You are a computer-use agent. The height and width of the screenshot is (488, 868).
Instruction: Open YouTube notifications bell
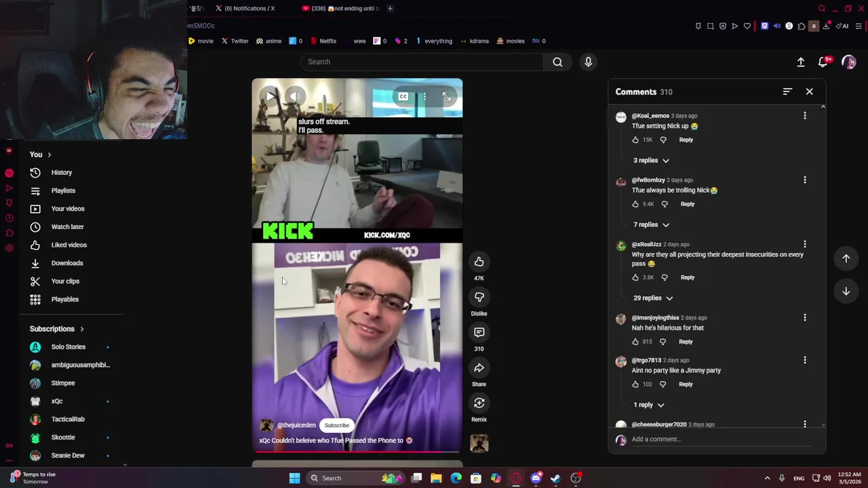click(x=823, y=62)
